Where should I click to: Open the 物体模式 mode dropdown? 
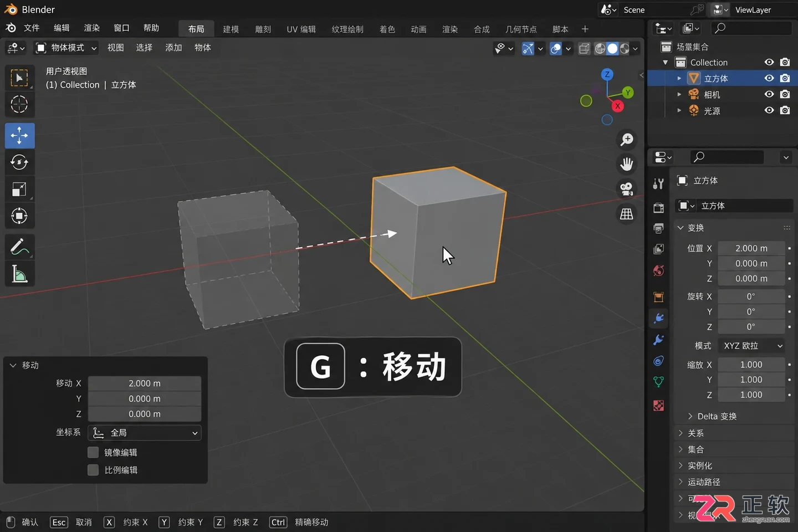point(65,48)
